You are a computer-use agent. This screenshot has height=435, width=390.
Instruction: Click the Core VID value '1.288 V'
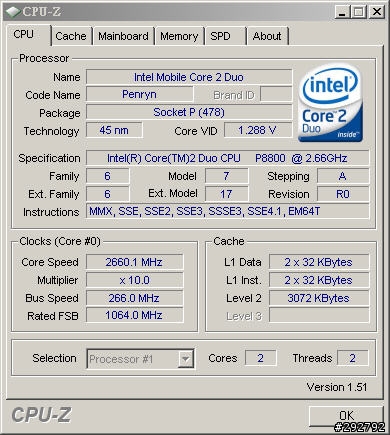258,130
